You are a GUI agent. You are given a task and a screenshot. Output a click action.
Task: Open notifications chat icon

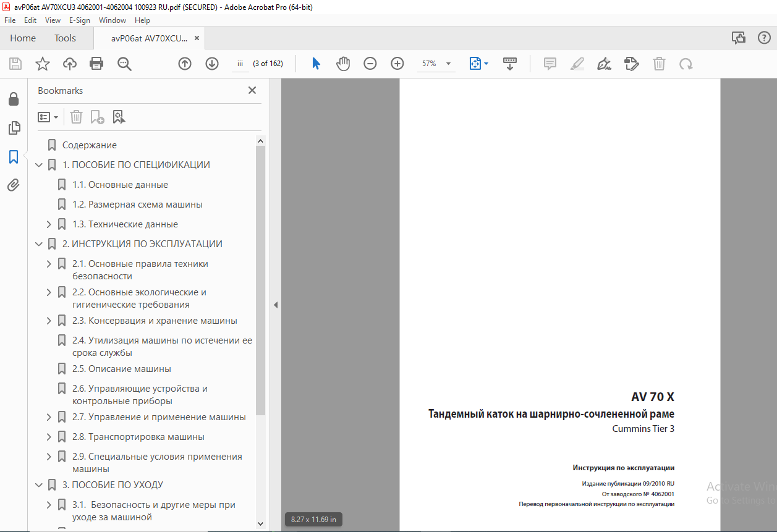pyautogui.click(x=739, y=38)
